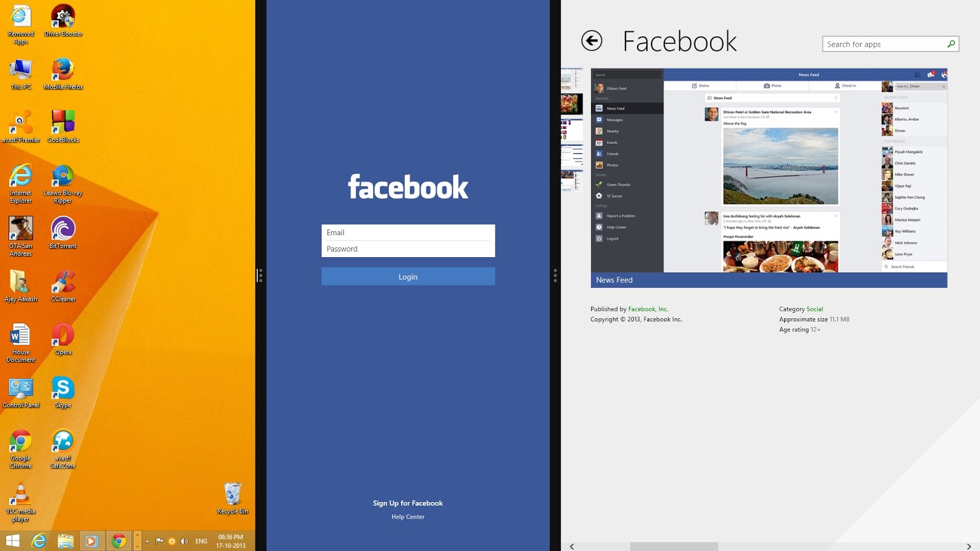Image resolution: width=980 pixels, height=551 pixels.
Task: Go back with the Store arrow button
Action: (592, 41)
